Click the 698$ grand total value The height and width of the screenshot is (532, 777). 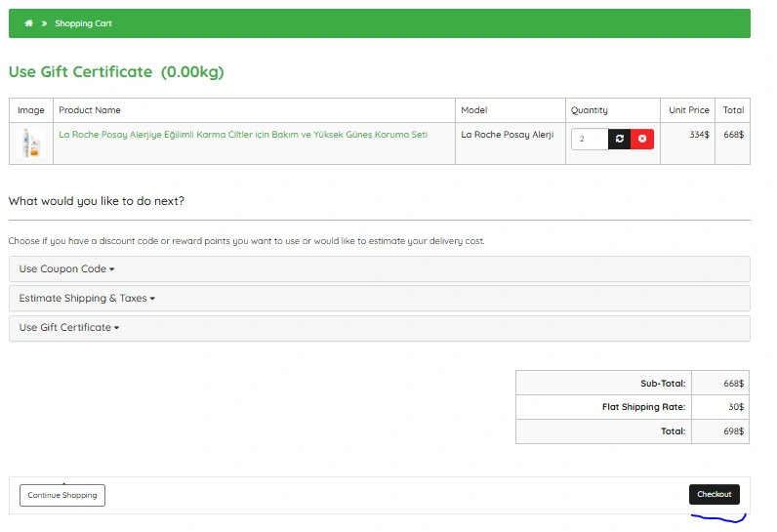(733, 431)
